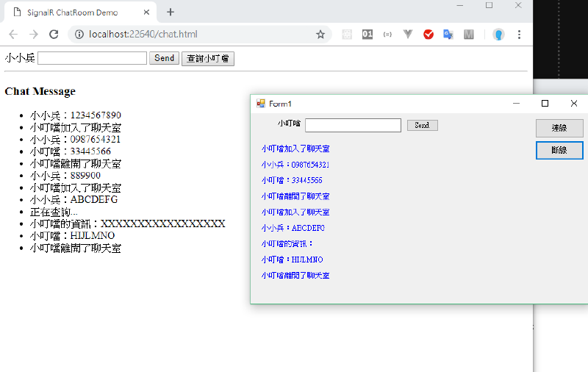Open the Google Translate extension
This screenshot has width=588, height=372.
tap(448, 35)
